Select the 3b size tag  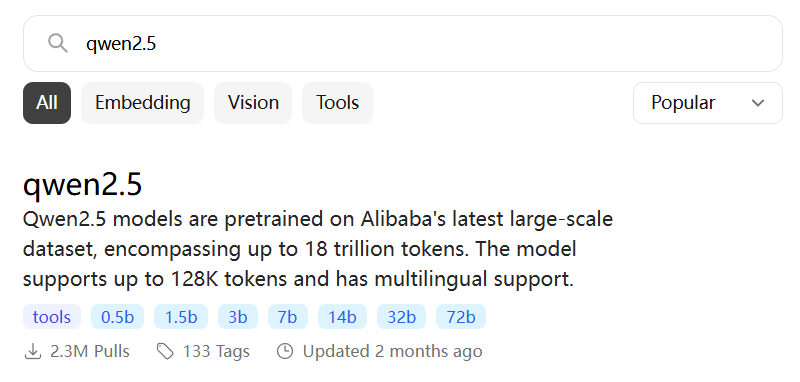click(x=238, y=317)
